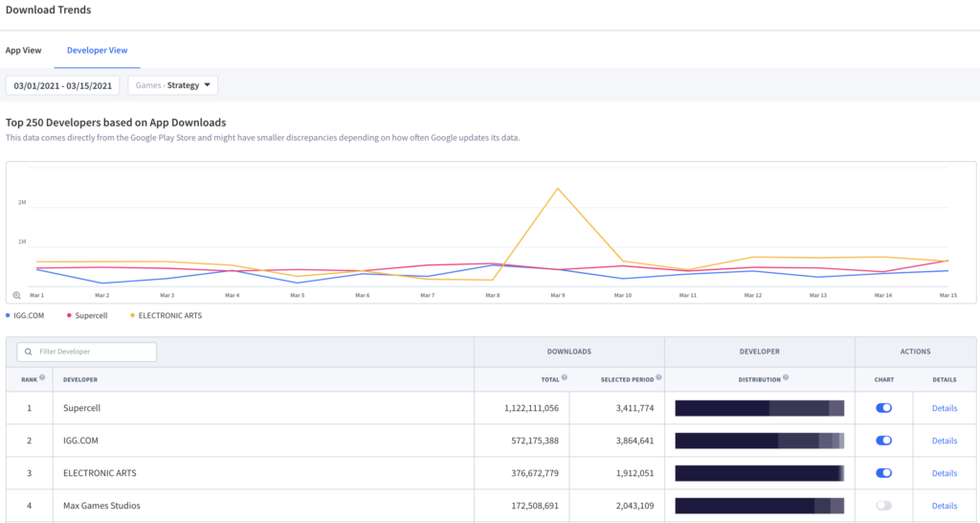Click the zoom magnifier icon on chart
Image resolution: width=980 pixels, height=523 pixels.
[x=17, y=295]
